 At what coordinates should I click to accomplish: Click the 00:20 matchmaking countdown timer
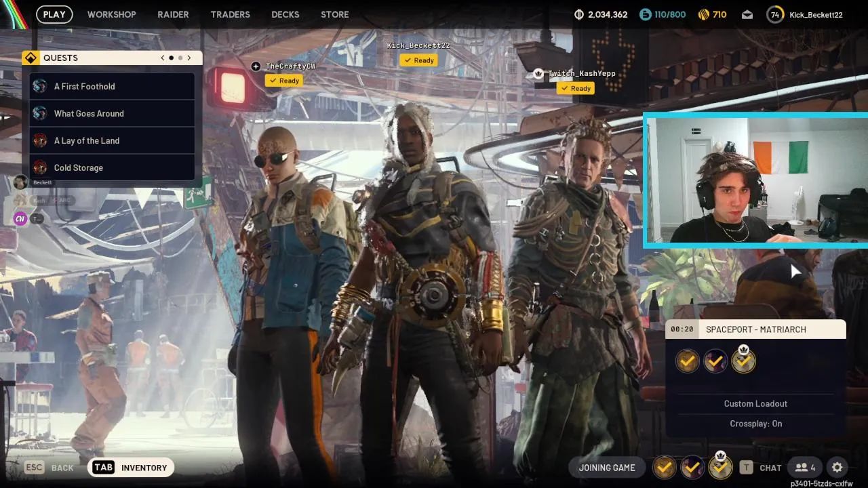(682, 329)
